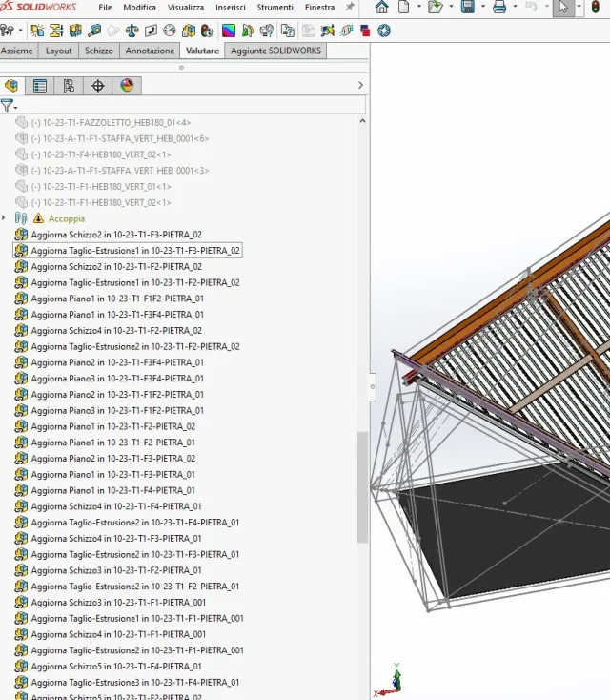This screenshot has width=610, height=700.
Task: Click the Rebuild traffic light icon
Action: [x=596, y=7]
